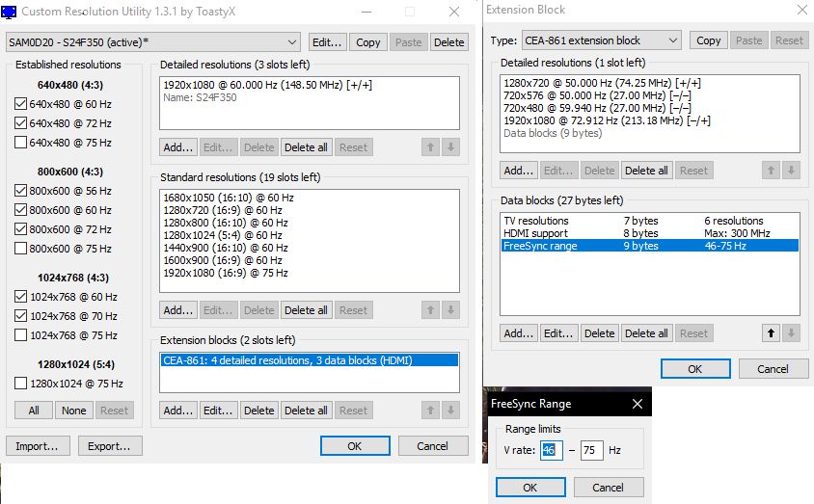This screenshot has height=504, width=814.
Task: Click the up arrow under Standard resolutions
Action: click(430, 310)
